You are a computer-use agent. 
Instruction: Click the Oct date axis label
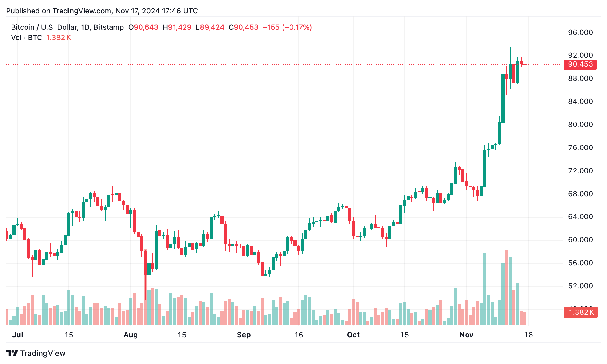point(353,335)
